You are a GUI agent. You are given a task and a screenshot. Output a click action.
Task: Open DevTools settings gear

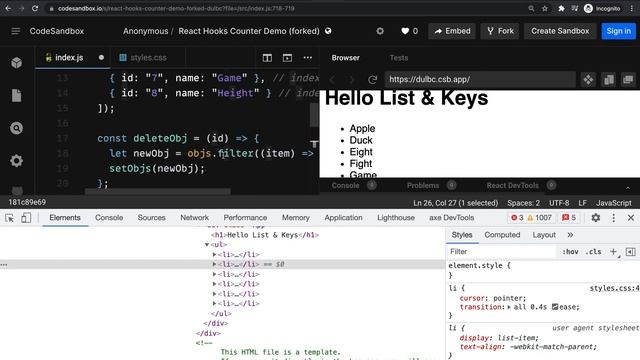click(x=596, y=218)
